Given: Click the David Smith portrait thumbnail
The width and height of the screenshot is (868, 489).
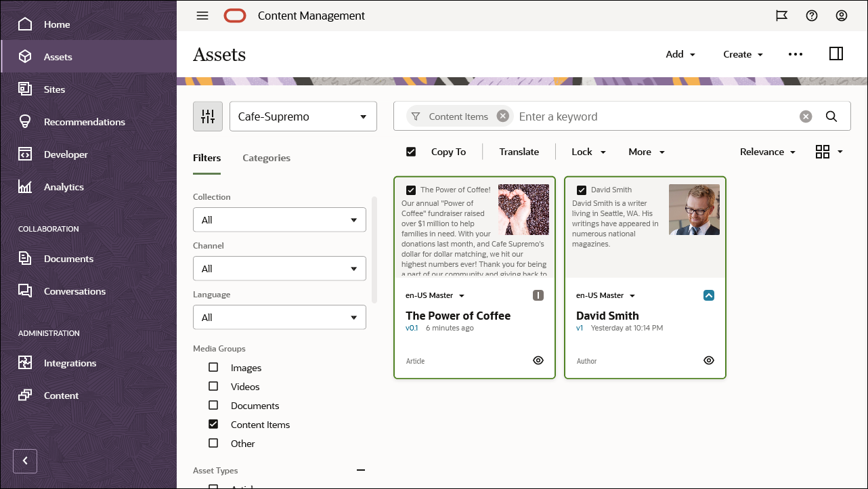Looking at the screenshot, I should coord(694,210).
